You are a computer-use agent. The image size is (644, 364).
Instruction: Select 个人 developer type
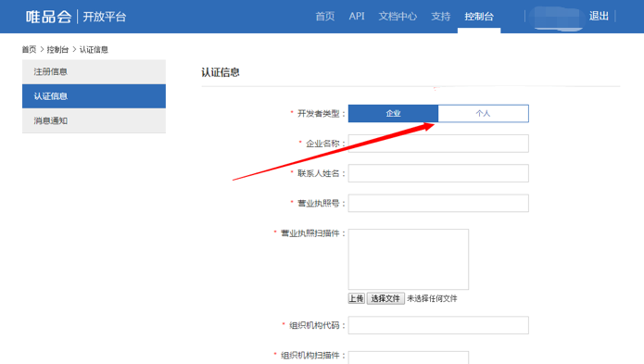(484, 113)
